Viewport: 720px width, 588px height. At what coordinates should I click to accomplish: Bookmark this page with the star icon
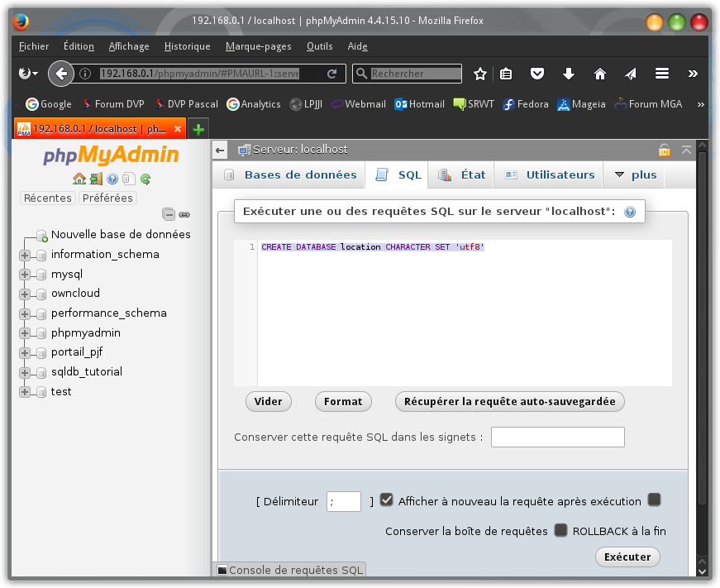(x=479, y=74)
